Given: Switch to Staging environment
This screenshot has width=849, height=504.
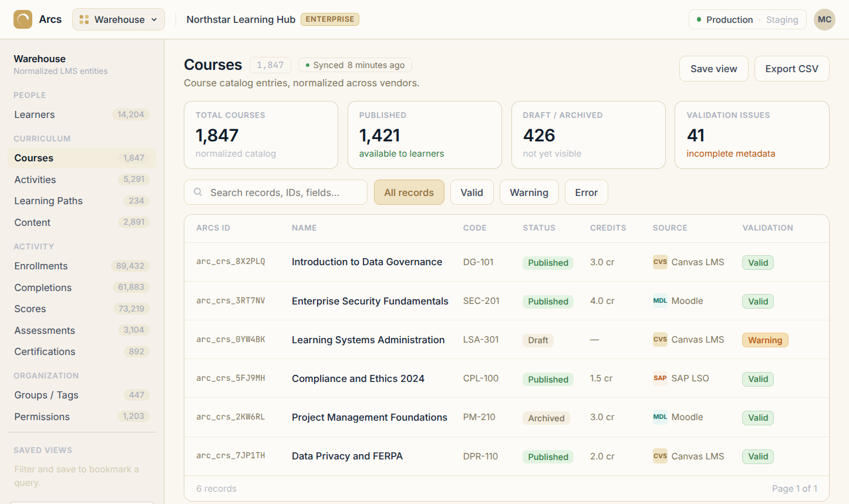Looking at the screenshot, I should coord(782,19).
